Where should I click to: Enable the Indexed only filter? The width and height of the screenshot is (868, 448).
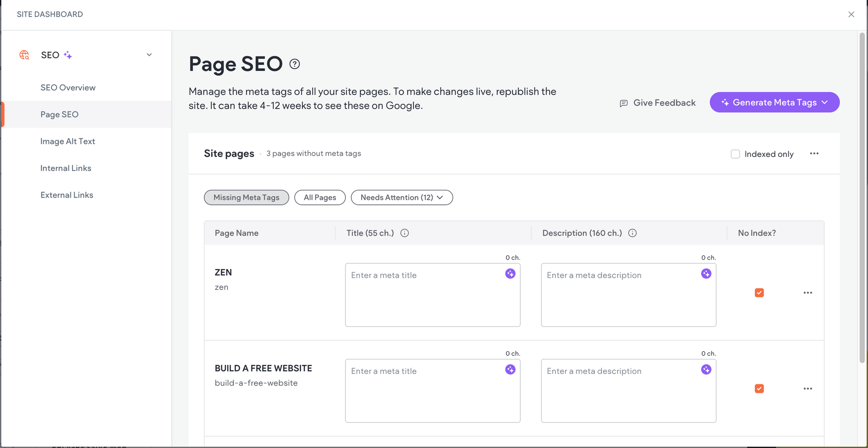click(735, 154)
